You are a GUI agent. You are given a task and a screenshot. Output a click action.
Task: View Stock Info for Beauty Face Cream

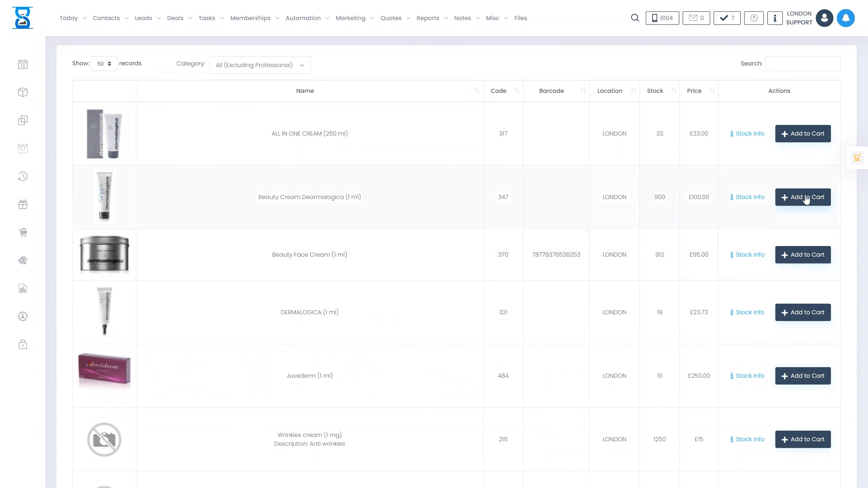pyautogui.click(x=747, y=255)
